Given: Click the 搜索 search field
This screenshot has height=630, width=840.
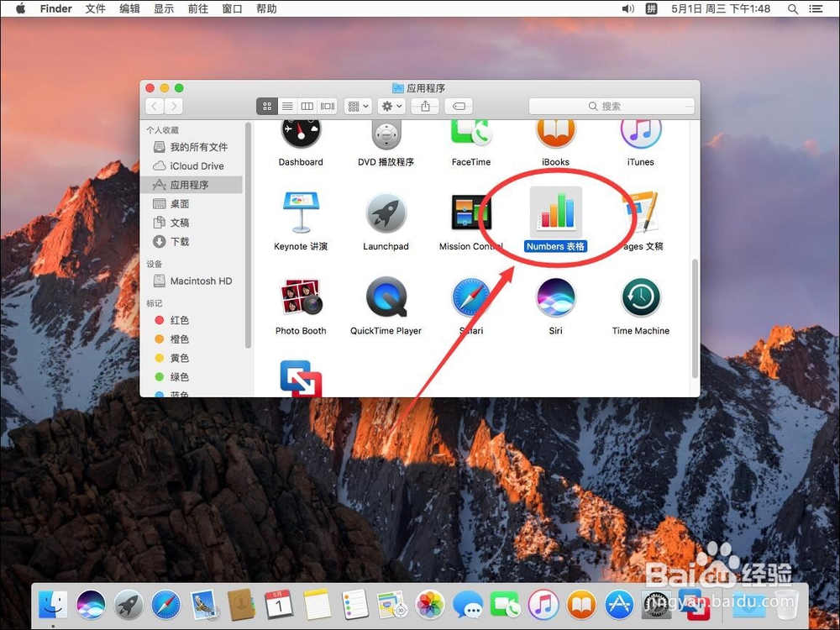Looking at the screenshot, I should coord(612,106).
